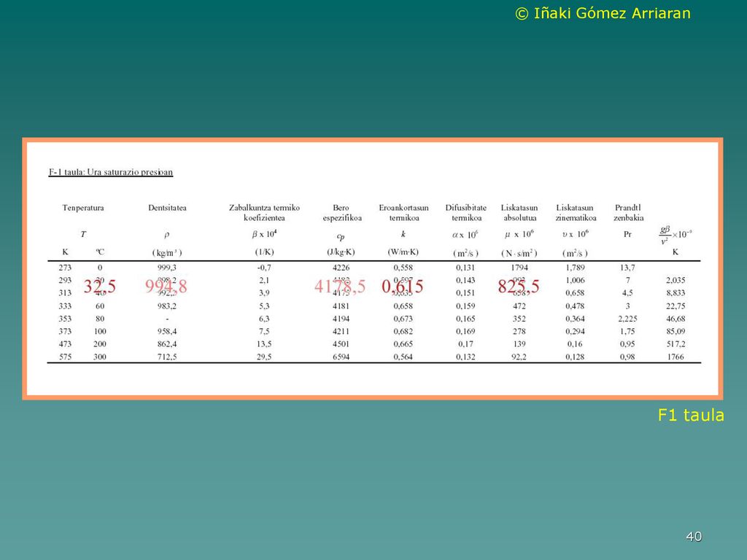Click the 'Tenperatura' column header
The width and height of the screenshot is (747, 560).
pos(83,208)
